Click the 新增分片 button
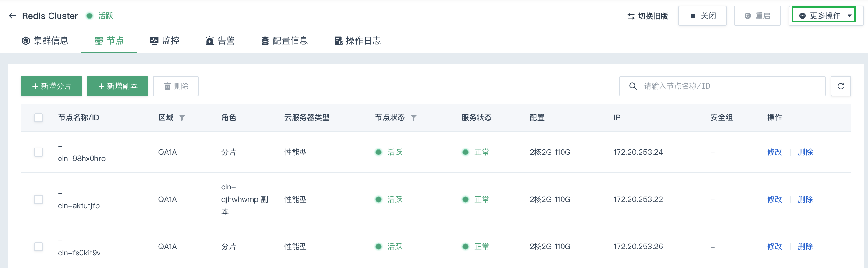This screenshot has width=868, height=268. coord(51,86)
